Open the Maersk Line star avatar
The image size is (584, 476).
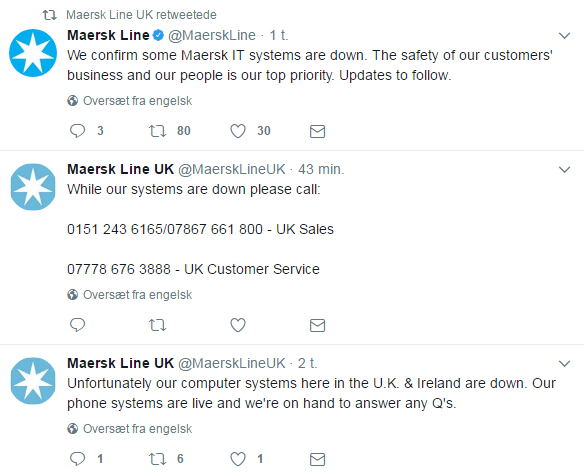click(x=33, y=53)
